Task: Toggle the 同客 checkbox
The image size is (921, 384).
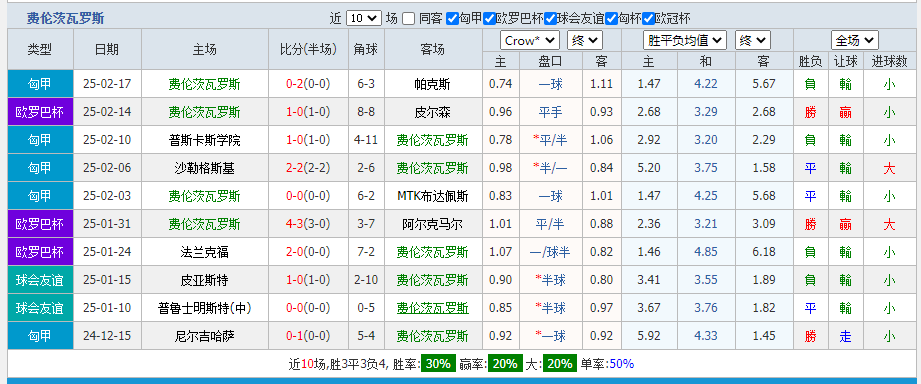Action: pos(409,18)
